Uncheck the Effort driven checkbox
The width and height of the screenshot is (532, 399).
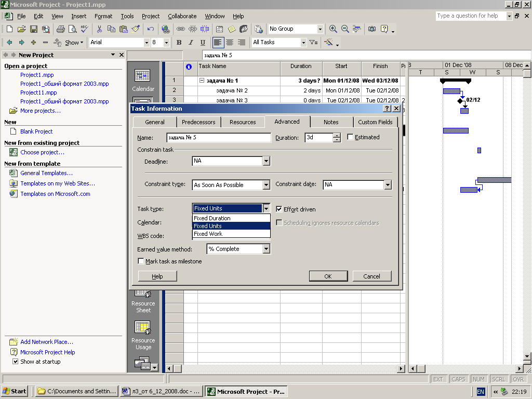(279, 209)
